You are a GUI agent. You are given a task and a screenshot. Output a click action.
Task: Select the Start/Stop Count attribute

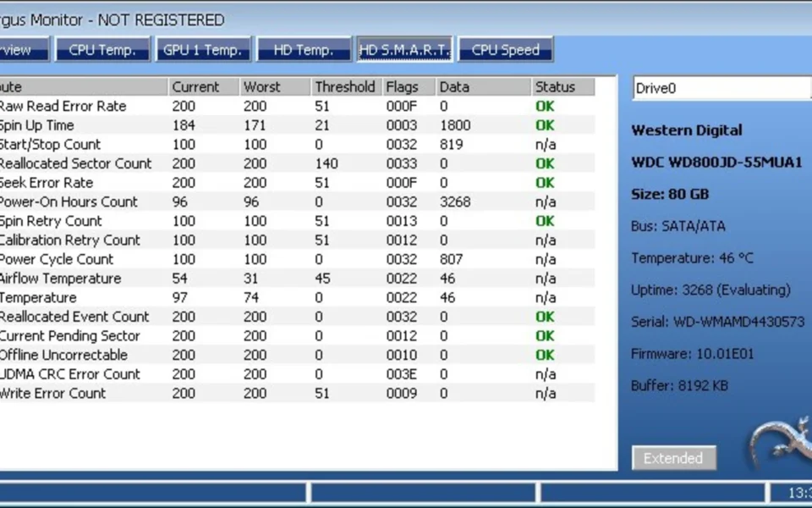(297, 144)
